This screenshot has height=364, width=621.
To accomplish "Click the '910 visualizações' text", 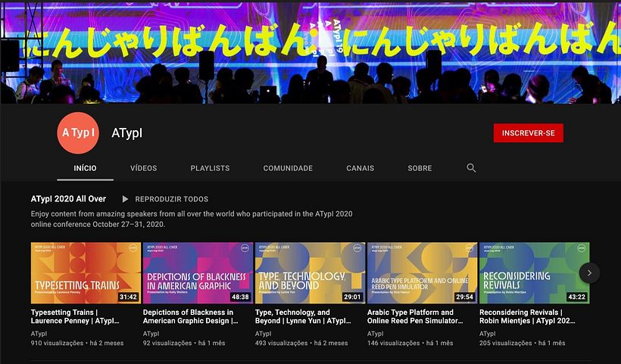I will (x=57, y=343).
